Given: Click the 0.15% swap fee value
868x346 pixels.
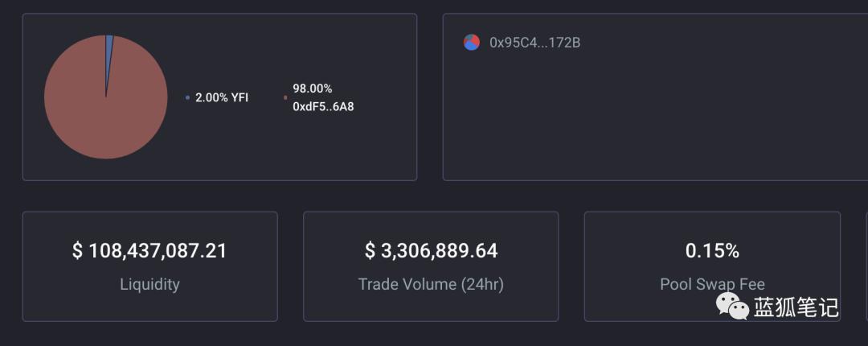Looking at the screenshot, I should point(712,251).
